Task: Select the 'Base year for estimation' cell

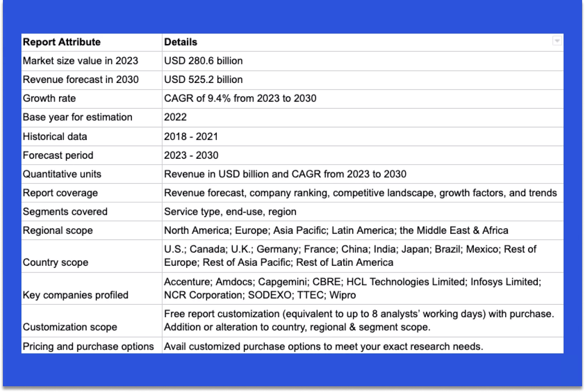Action: (x=92, y=118)
